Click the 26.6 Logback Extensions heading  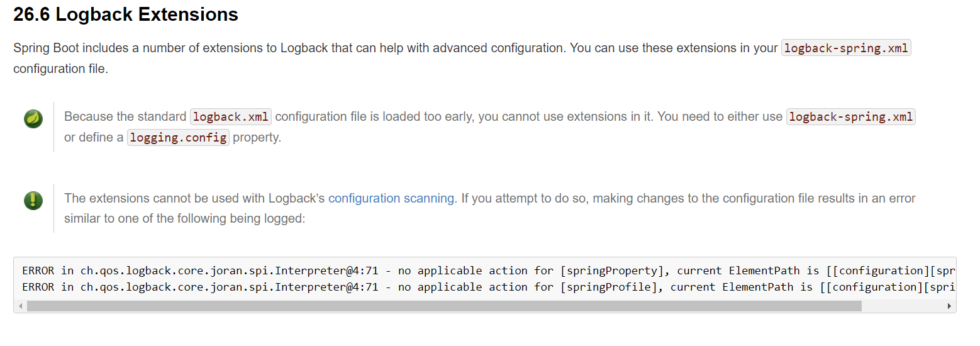coord(126,14)
